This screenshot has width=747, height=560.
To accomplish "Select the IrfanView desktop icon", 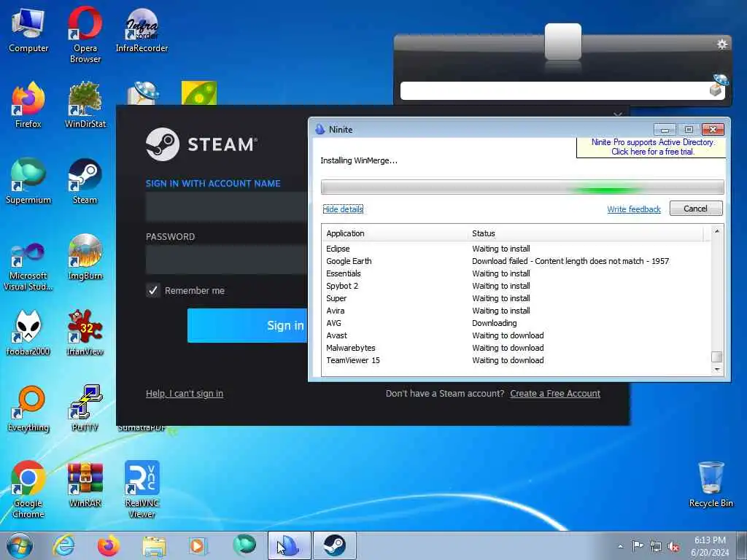I will pos(85,333).
